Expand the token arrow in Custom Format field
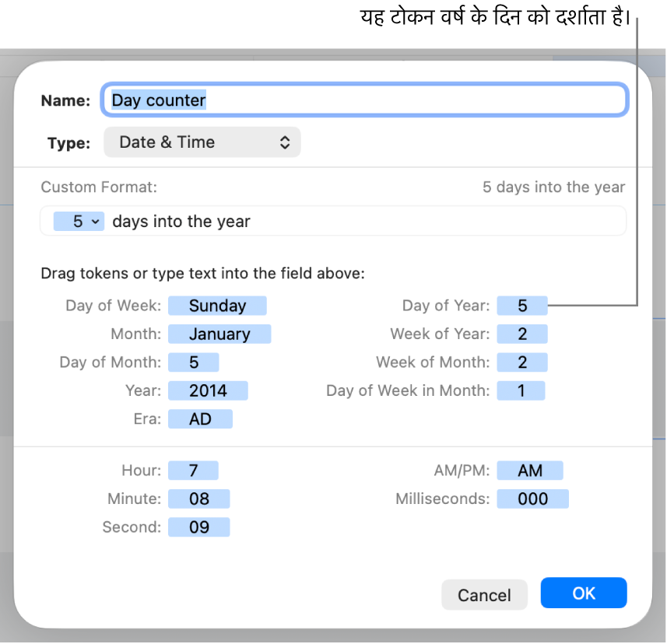Image resolution: width=667 pixels, height=644 pixels. click(96, 222)
